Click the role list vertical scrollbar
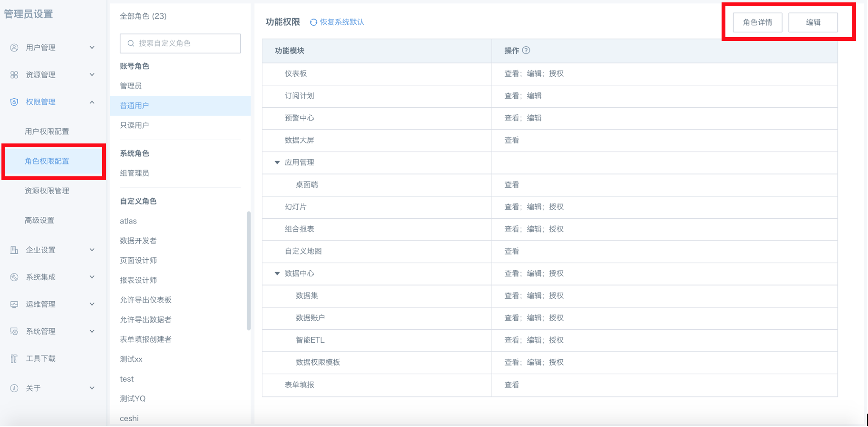 point(248,271)
